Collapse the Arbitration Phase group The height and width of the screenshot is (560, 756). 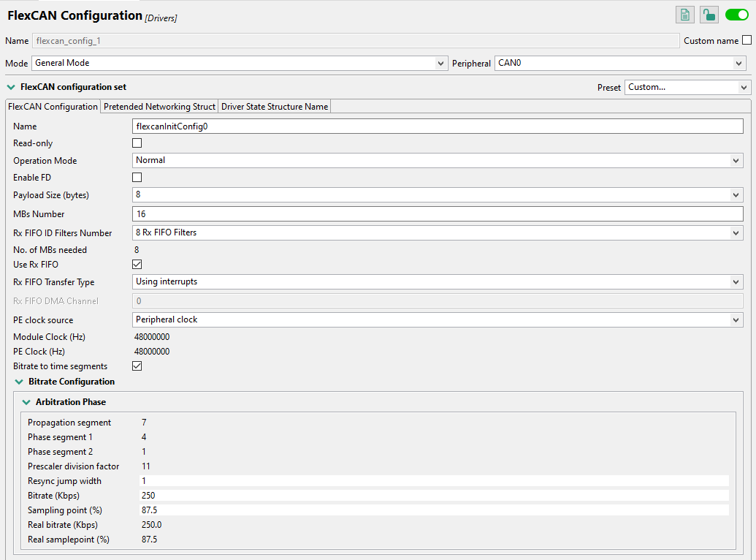(26, 402)
